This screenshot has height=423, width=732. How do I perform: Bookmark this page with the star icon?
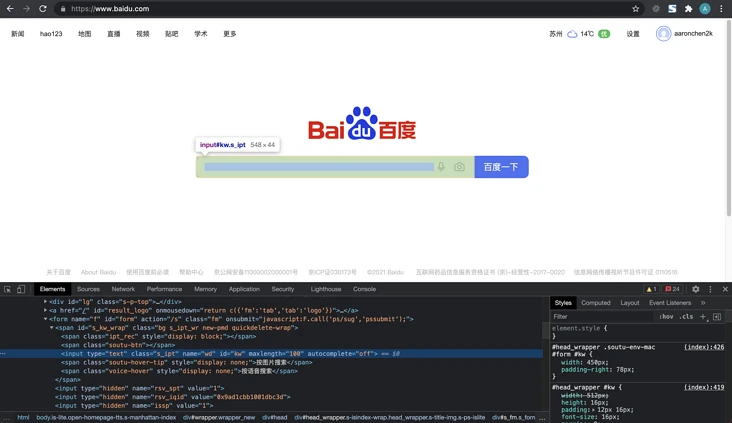[x=635, y=8]
